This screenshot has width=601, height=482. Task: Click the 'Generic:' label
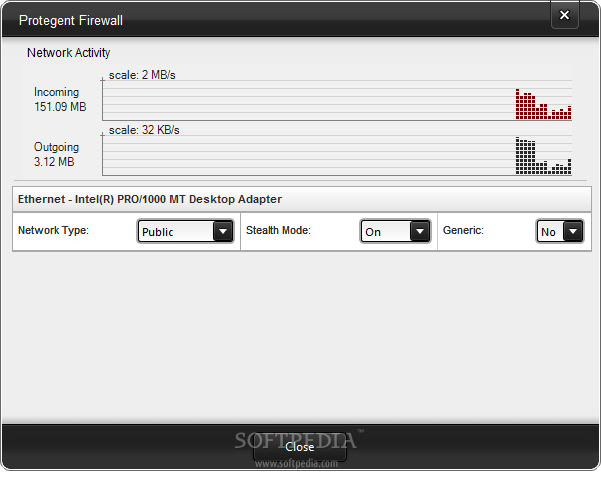(x=463, y=230)
